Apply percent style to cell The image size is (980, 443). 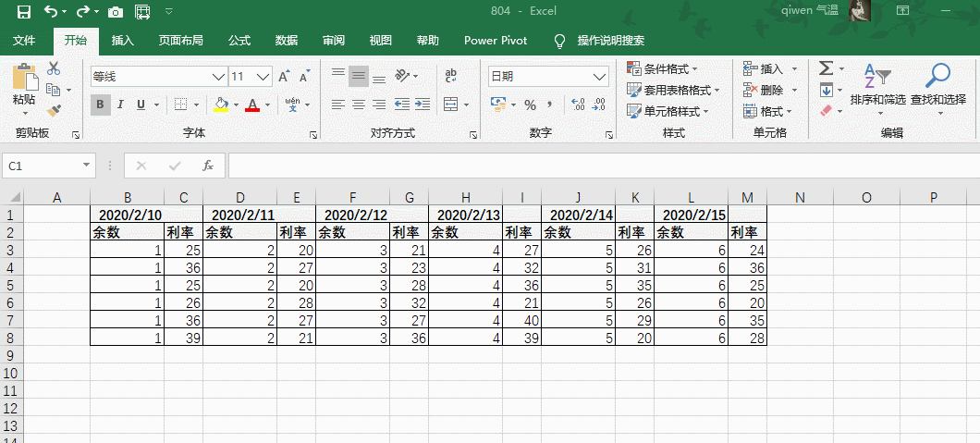(x=530, y=105)
